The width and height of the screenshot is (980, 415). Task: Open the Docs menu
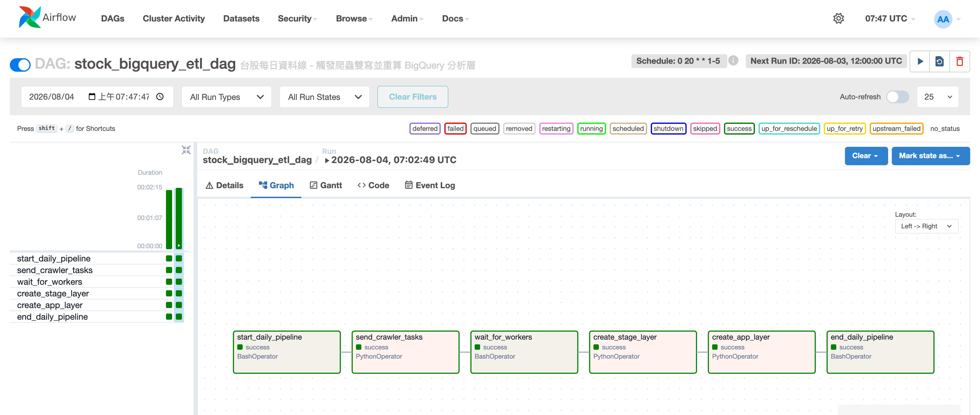click(455, 18)
